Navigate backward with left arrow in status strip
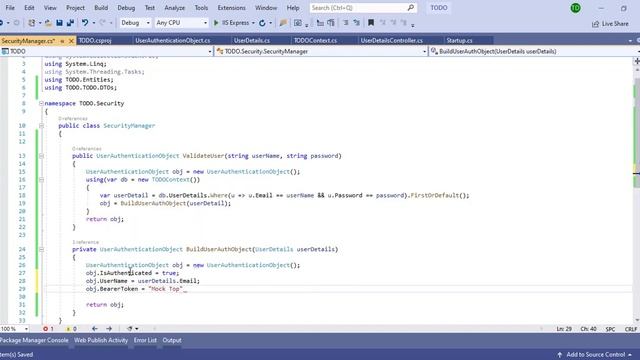The width and height of the screenshot is (640, 360). click(95, 329)
